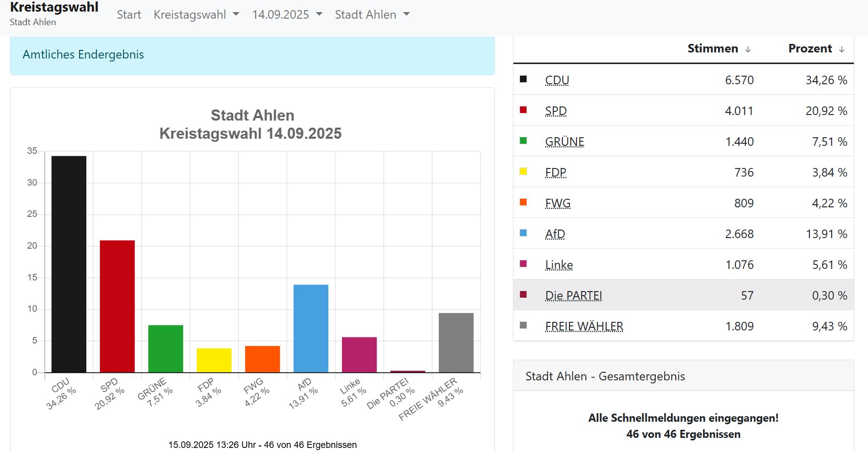Sort table by Stimmen arrow icon

748,49
